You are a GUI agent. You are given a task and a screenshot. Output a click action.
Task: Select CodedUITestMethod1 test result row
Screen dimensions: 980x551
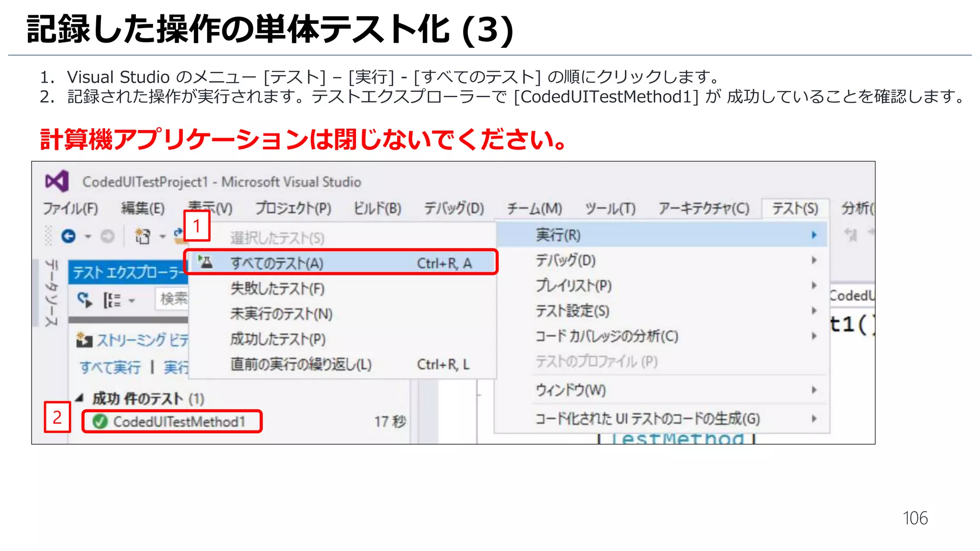pos(239,421)
